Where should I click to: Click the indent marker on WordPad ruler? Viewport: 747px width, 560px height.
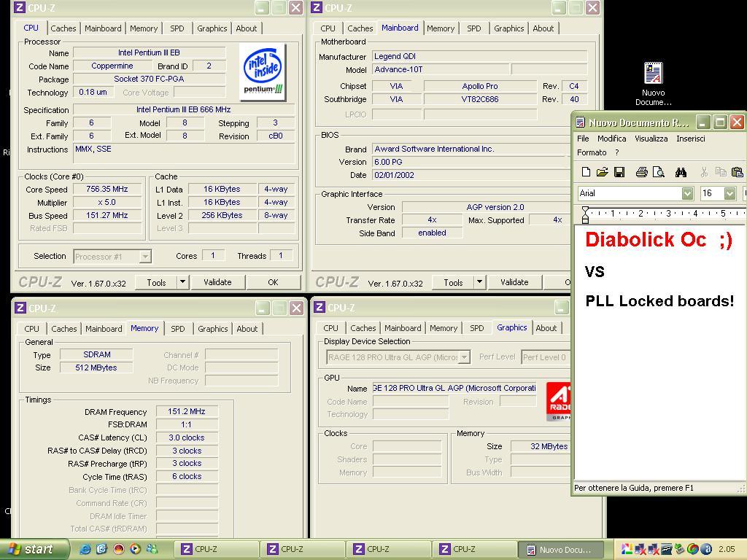[x=586, y=215]
